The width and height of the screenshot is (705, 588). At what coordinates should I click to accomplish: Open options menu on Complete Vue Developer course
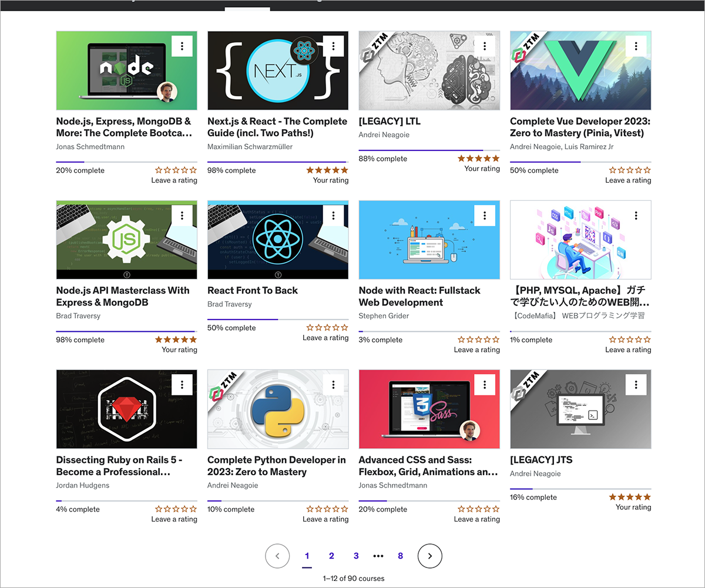click(636, 46)
